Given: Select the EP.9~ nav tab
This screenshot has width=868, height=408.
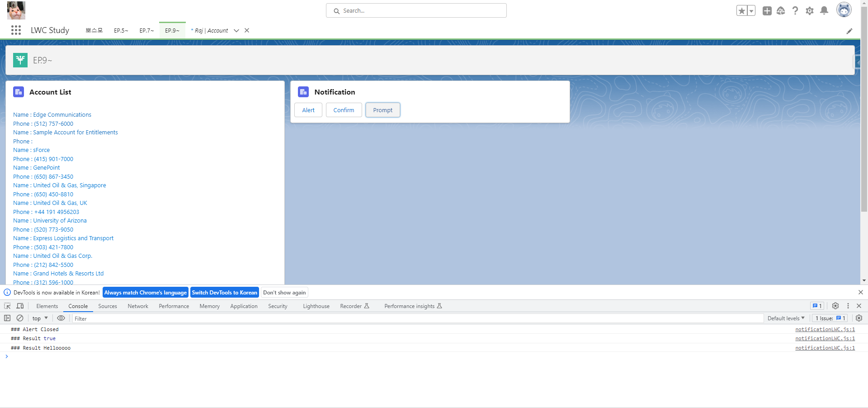Looking at the screenshot, I should tap(172, 30).
